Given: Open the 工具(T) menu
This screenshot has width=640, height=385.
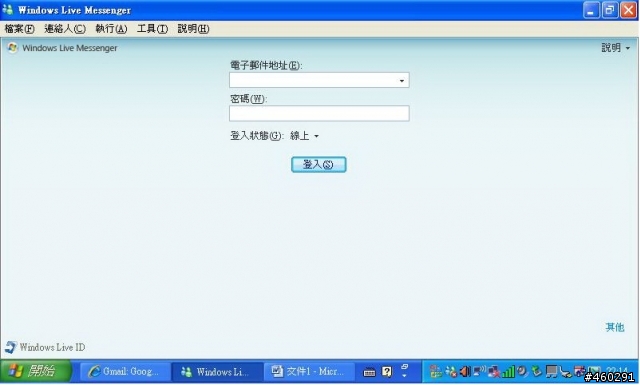Looking at the screenshot, I should 152,29.
